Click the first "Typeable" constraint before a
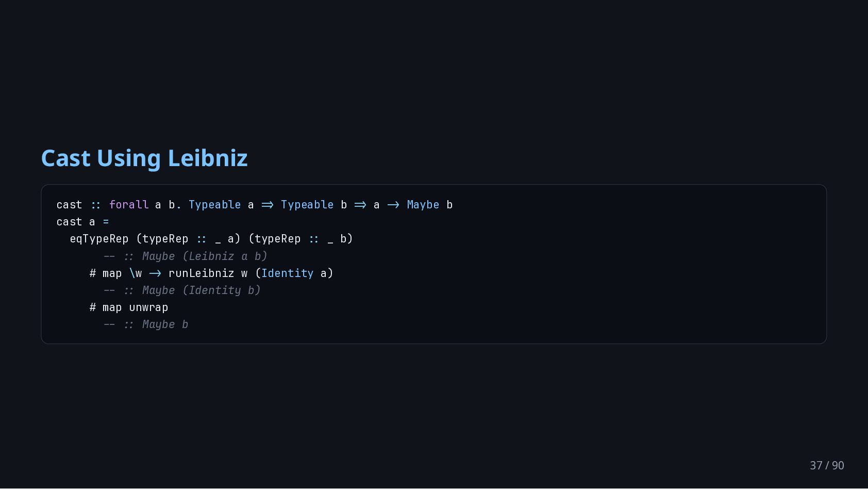868x489 pixels. click(214, 205)
